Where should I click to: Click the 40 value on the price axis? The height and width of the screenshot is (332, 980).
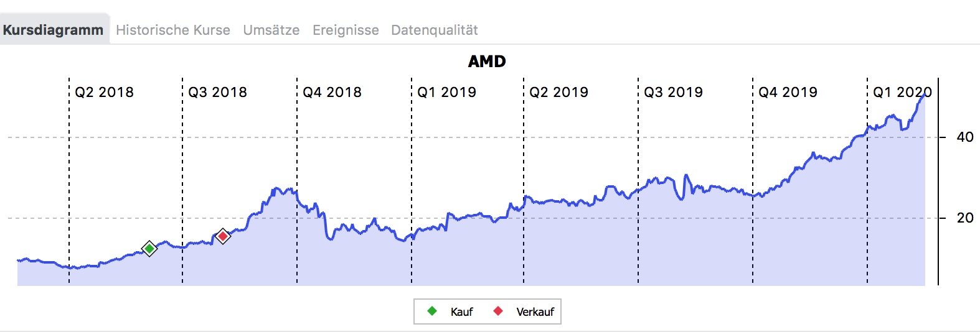(964, 137)
